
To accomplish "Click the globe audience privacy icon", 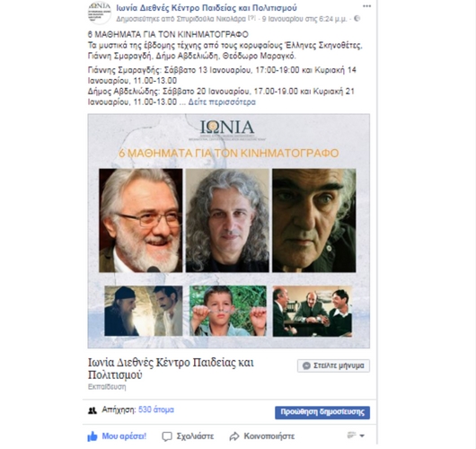I will [x=357, y=19].
